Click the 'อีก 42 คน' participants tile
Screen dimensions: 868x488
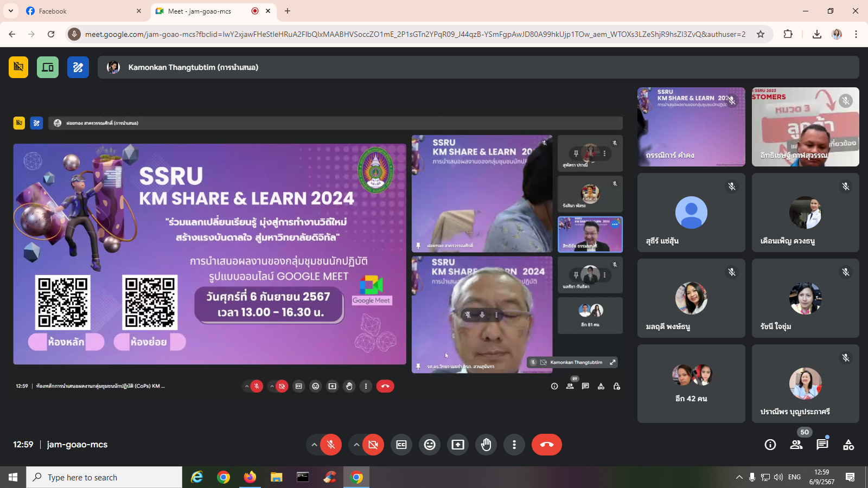(x=691, y=383)
